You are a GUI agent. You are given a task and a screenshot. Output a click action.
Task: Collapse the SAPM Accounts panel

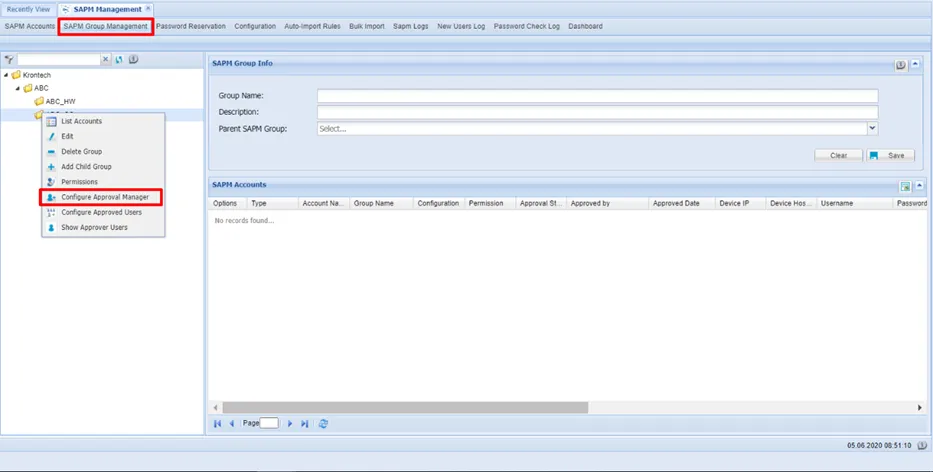pos(919,186)
